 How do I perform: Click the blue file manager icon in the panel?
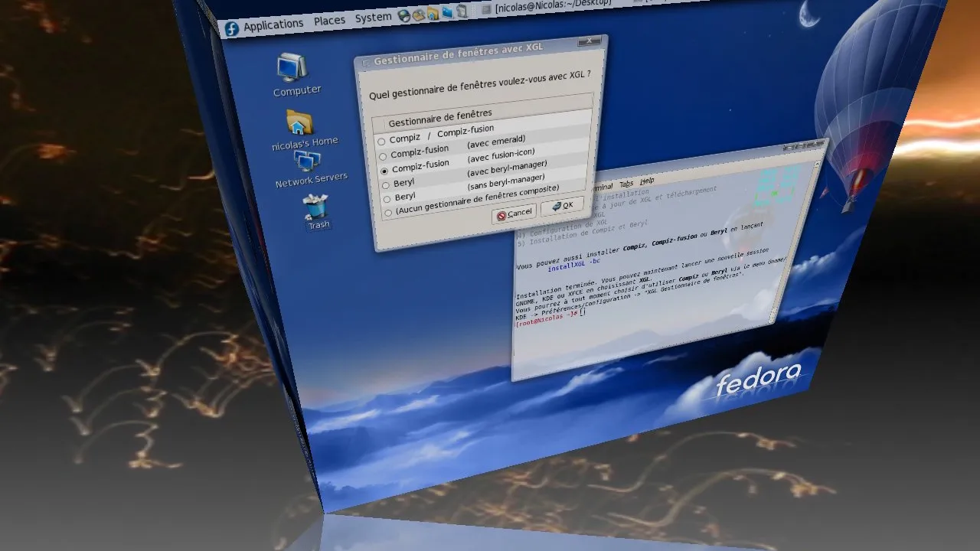(x=446, y=14)
